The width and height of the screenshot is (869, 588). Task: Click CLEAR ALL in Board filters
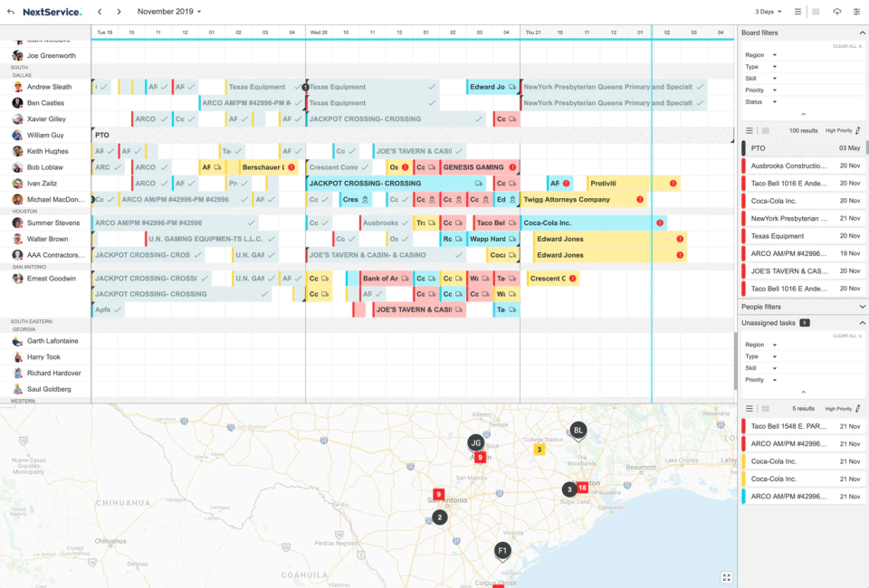pos(847,46)
